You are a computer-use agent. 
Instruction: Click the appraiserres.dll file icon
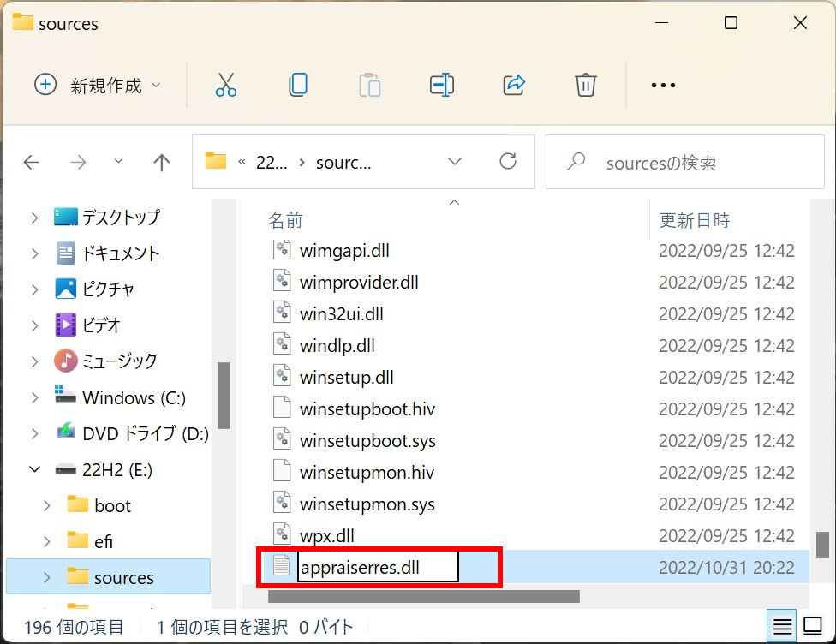coord(282,566)
